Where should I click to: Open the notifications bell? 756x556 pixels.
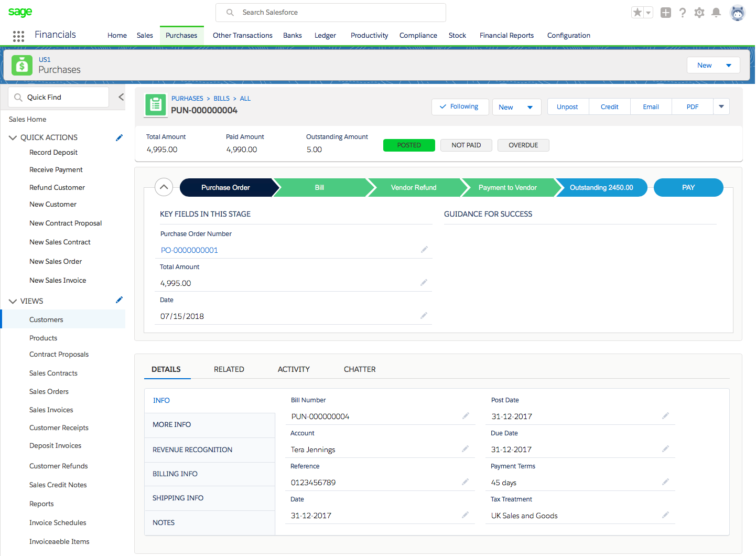pos(716,13)
